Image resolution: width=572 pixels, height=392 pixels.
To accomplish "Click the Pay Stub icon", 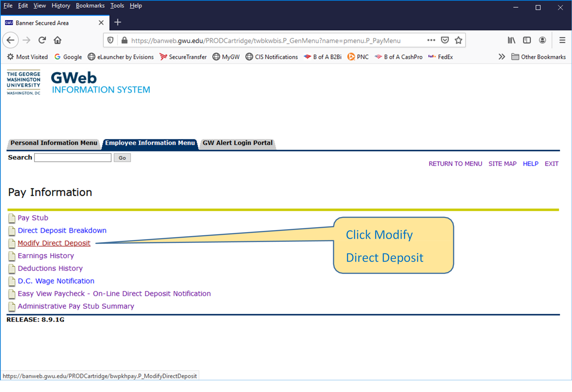I will point(12,218).
